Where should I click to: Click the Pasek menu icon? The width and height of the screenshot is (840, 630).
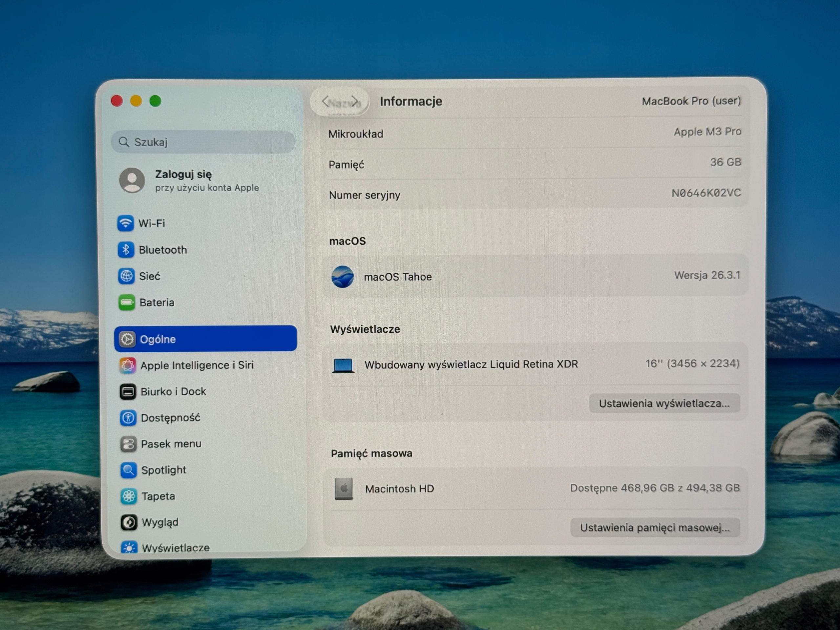point(128,444)
